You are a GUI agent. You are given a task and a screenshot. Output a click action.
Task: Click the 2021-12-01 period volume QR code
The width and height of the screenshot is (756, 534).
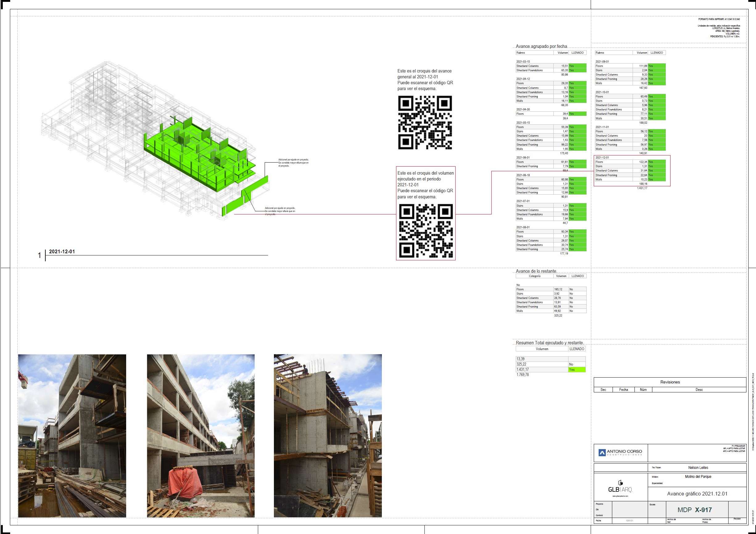tap(426, 231)
